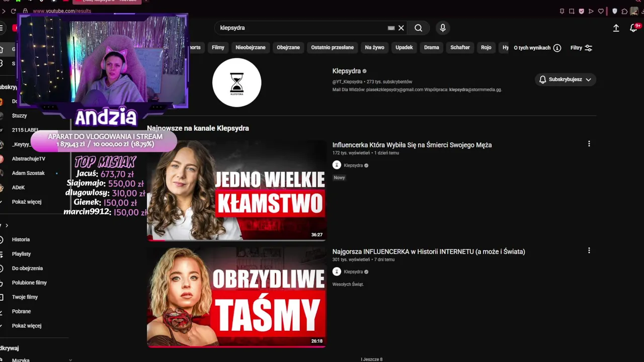This screenshot has width=644, height=362.
Task: Click the Klepsydra hourglass channel avatar
Action: tap(236, 82)
